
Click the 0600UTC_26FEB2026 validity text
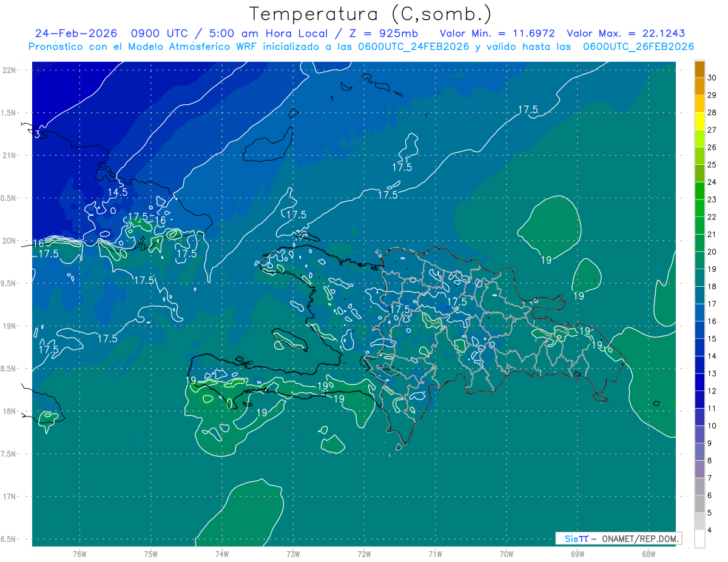click(x=638, y=47)
